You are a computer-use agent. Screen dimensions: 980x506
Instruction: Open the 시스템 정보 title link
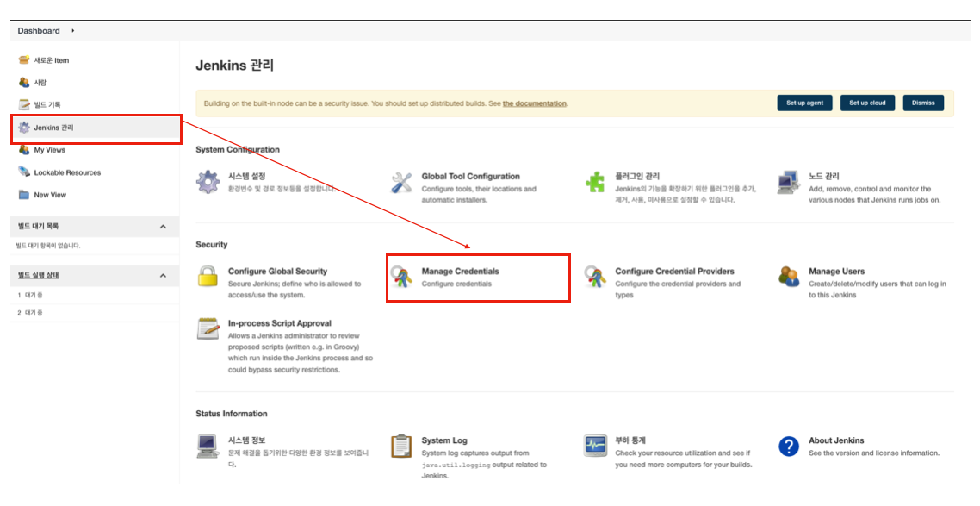click(247, 440)
